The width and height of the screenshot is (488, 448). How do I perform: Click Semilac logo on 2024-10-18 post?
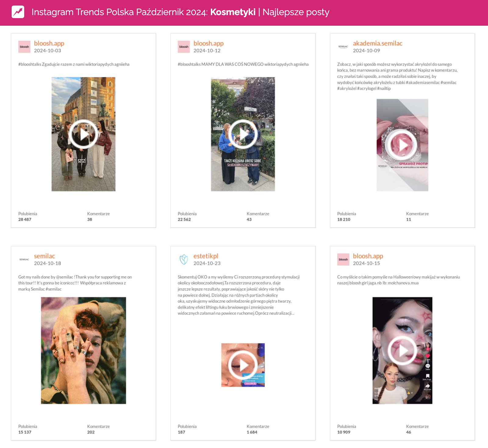point(24,259)
